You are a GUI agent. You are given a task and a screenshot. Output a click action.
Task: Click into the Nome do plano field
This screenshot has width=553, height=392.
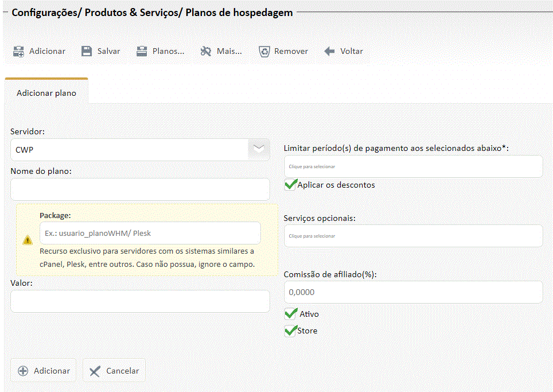(140, 189)
